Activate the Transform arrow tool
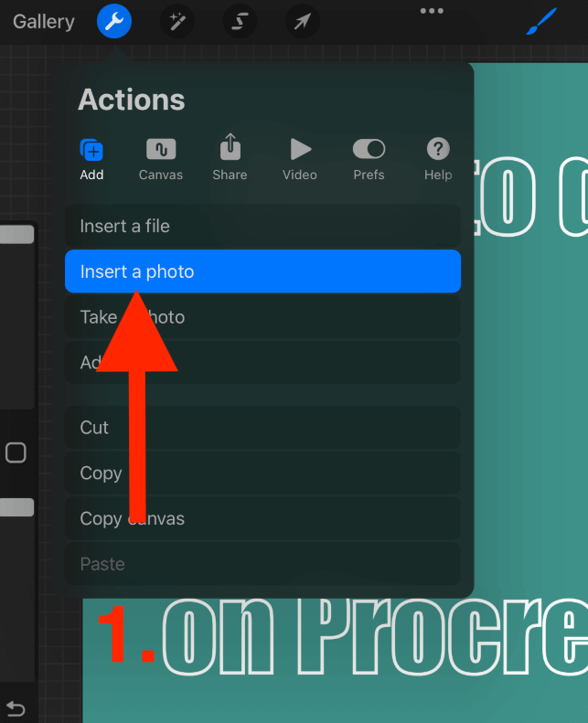588x723 pixels. click(x=303, y=21)
